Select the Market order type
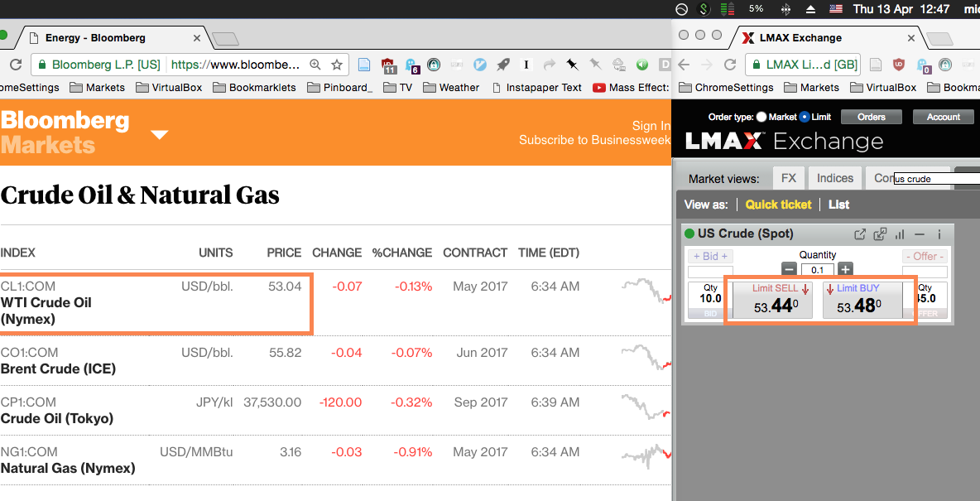Viewport: 980px width, 501px height. click(x=761, y=117)
